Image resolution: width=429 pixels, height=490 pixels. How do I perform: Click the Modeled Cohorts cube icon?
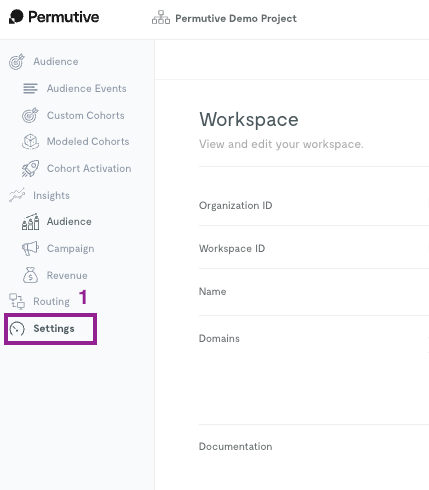[x=30, y=142]
